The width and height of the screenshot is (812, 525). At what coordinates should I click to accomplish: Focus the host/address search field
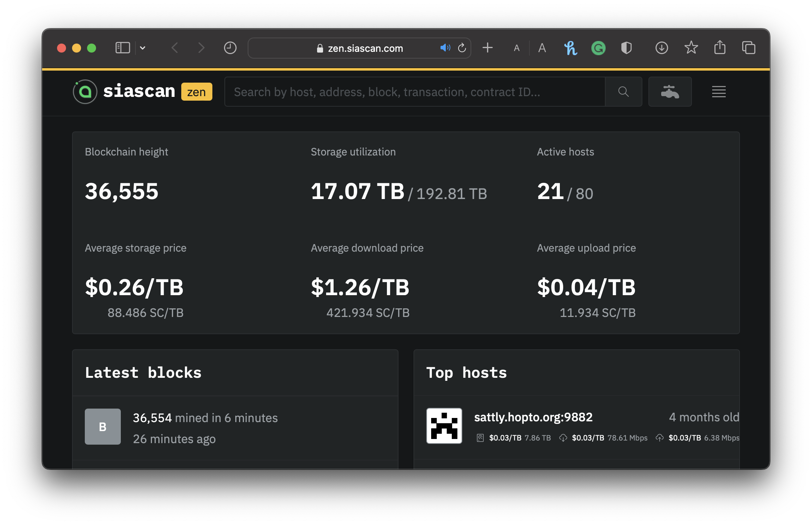pos(415,92)
